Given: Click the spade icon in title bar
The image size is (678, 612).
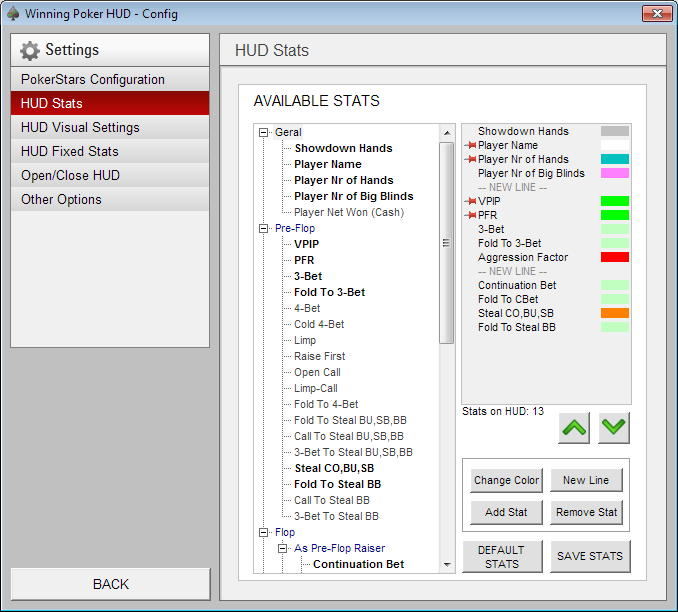Looking at the screenshot, I should point(13,13).
